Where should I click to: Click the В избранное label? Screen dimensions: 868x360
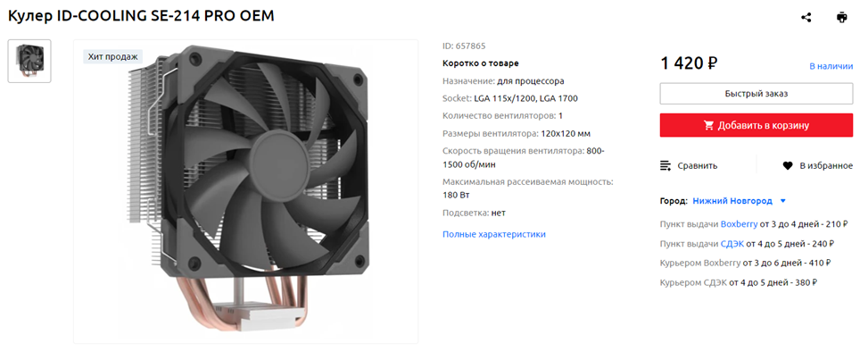point(826,165)
